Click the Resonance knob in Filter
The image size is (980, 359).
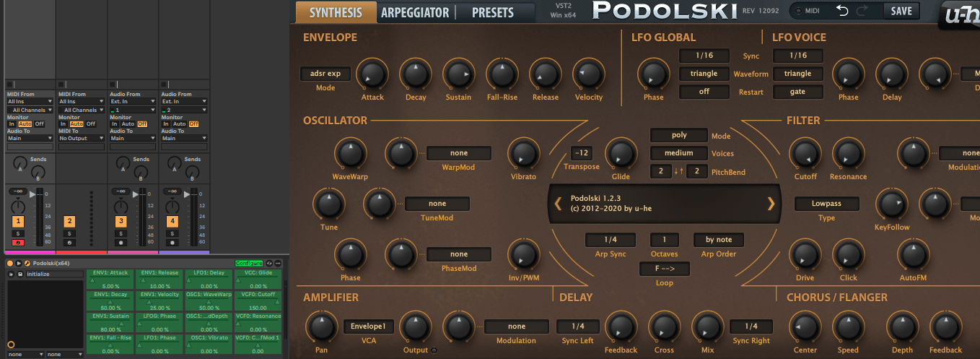click(x=848, y=153)
